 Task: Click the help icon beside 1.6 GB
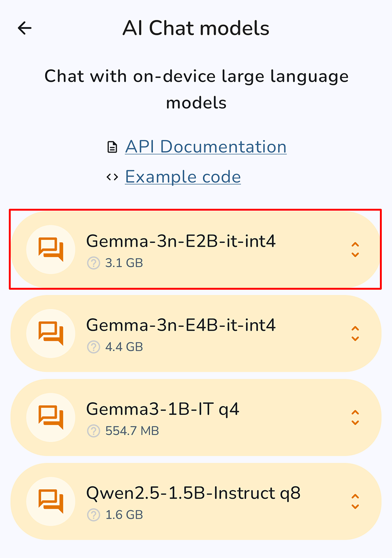pos(93,515)
